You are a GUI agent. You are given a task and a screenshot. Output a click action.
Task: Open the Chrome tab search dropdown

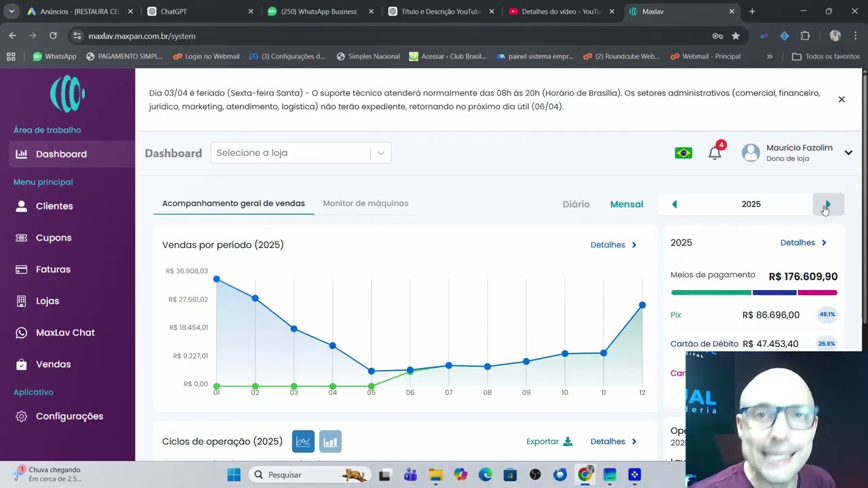coord(12,12)
